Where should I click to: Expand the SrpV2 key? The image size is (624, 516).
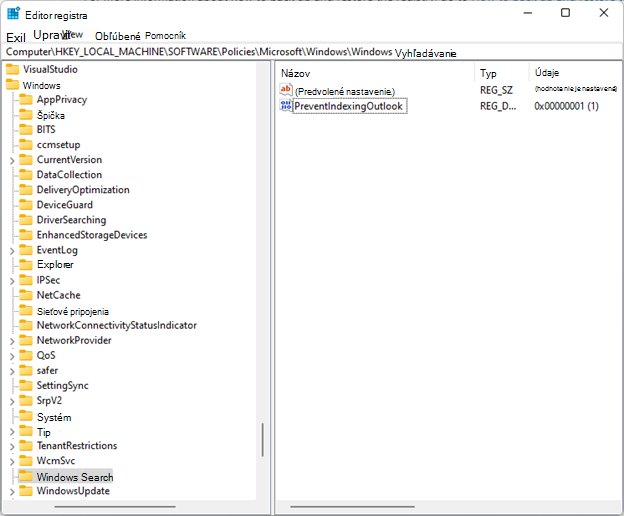tap(12, 401)
